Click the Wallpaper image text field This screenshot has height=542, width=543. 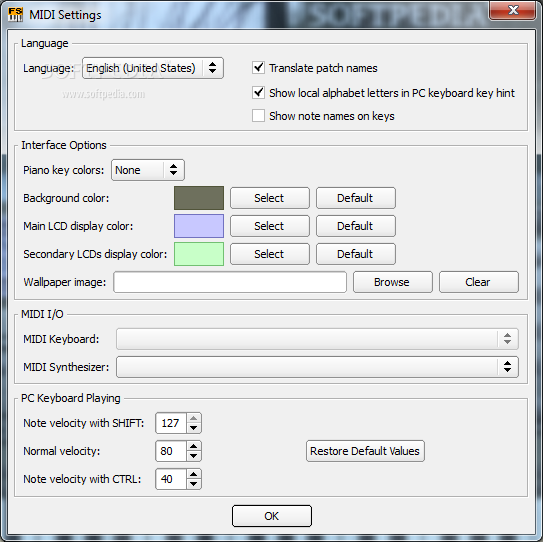click(230, 282)
